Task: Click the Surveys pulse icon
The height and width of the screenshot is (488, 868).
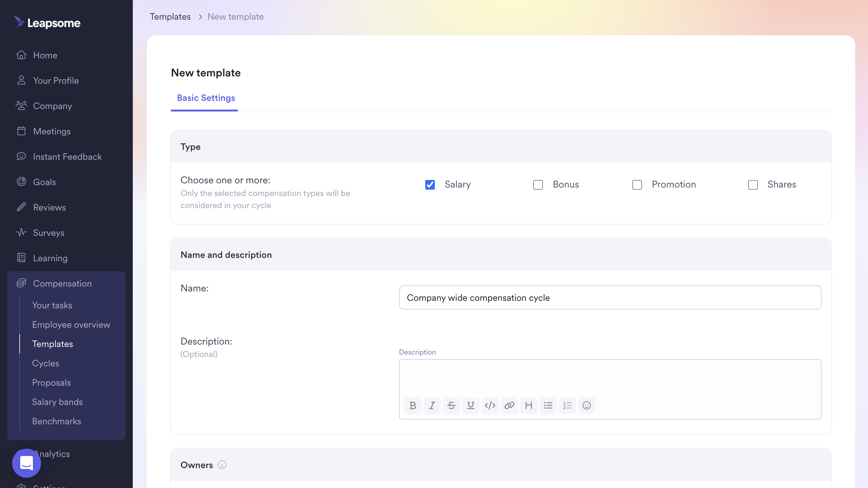Action: [21, 232]
